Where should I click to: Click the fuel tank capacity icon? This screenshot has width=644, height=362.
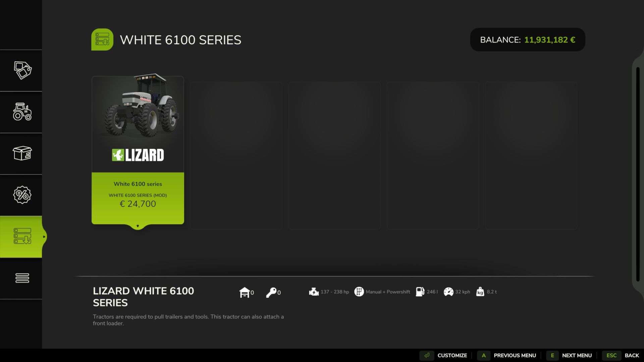420,292
